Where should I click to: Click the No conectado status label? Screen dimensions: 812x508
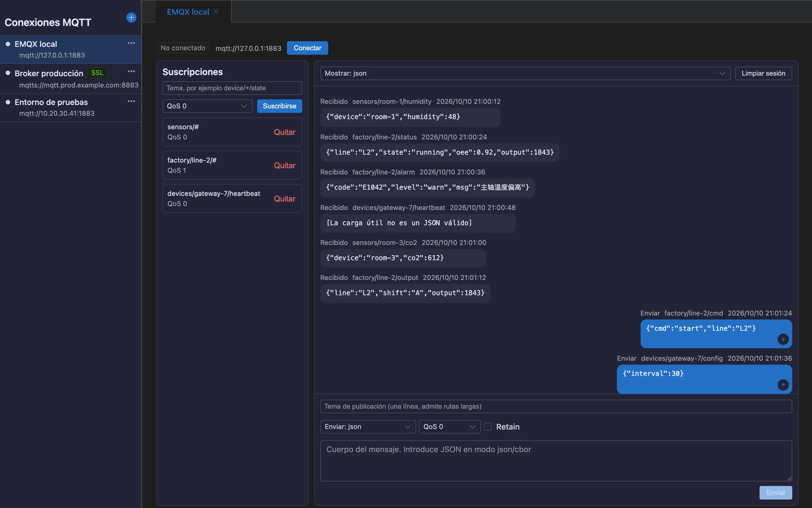[x=183, y=48]
